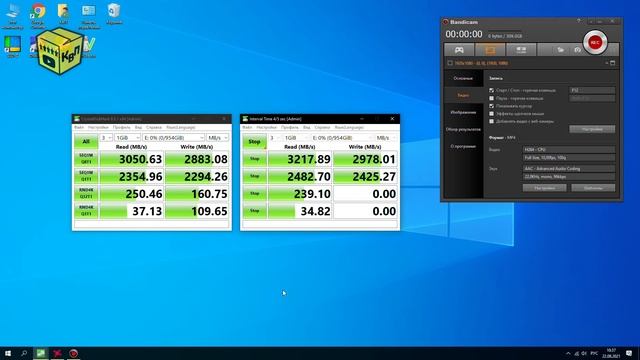
Task: Click the rectangle area icon before resolution text
Action: [450, 63]
